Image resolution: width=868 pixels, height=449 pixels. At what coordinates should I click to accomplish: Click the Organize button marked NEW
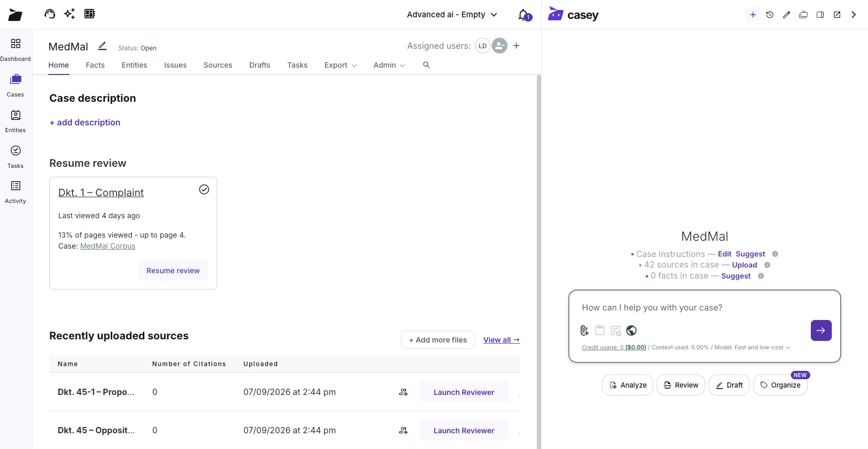780,385
